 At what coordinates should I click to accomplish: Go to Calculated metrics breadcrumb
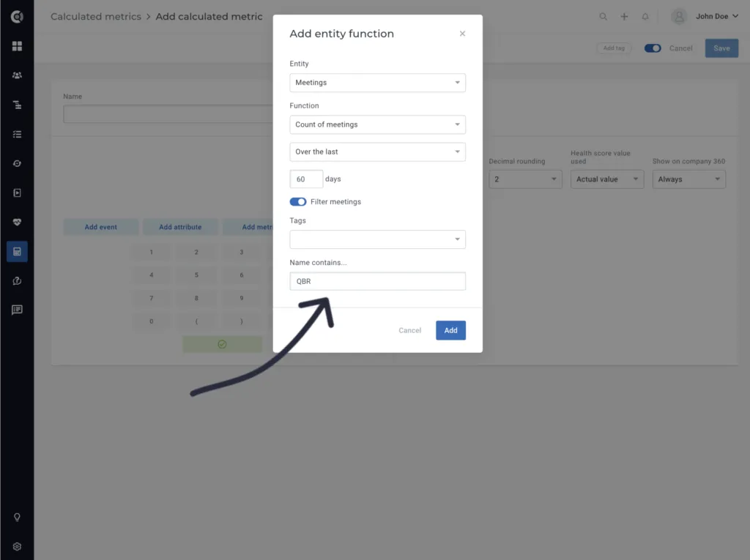(x=96, y=17)
